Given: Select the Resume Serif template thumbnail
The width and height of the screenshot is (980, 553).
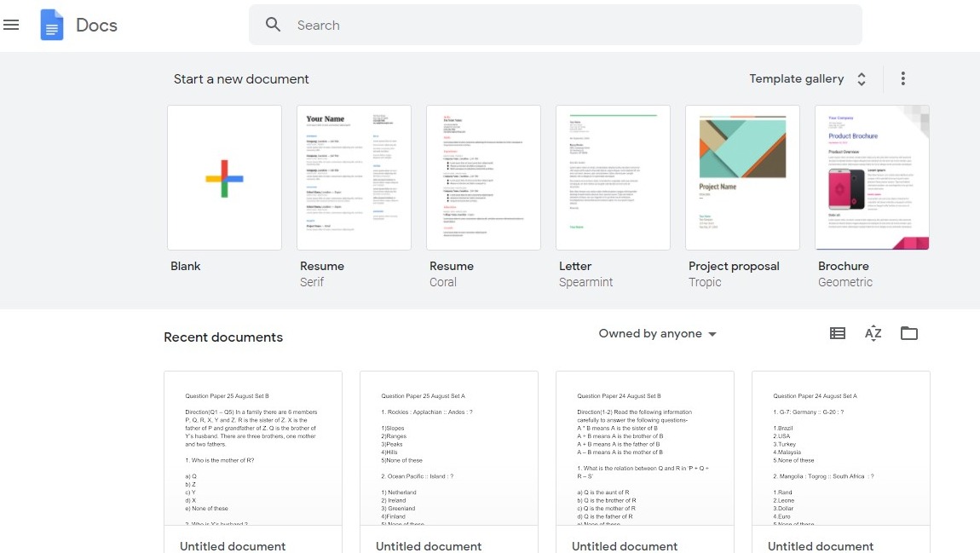Looking at the screenshot, I should (x=354, y=177).
